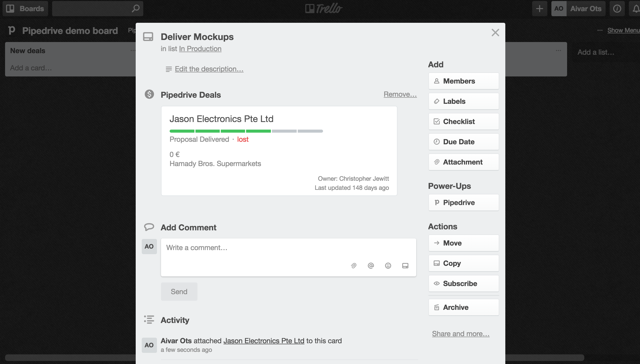Open the notifications bell icon
Screen dimensions: 640x364
pyautogui.click(x=635, y=9)
